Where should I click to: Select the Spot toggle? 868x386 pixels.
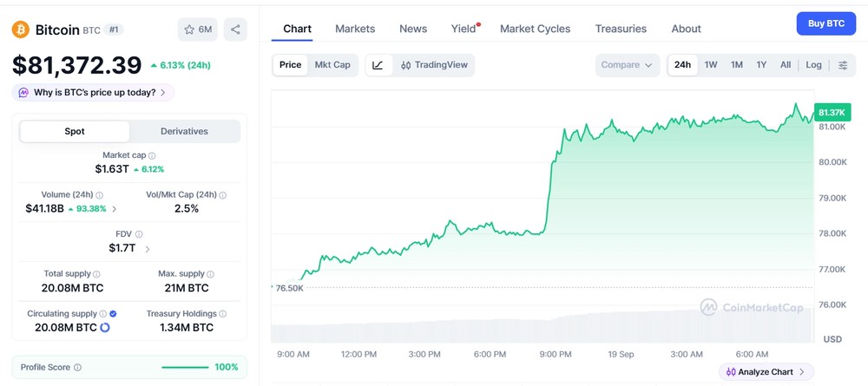pyautogui.click(x=75, y=132)
